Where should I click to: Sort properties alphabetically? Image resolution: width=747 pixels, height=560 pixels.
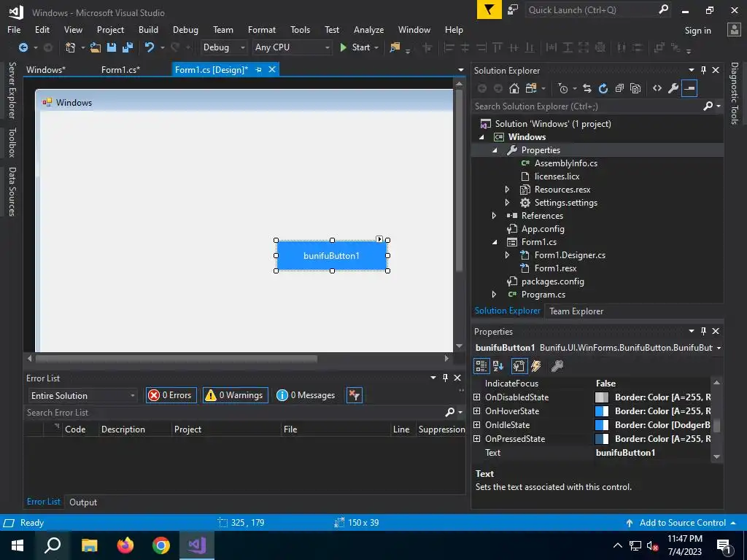(498, 366)
